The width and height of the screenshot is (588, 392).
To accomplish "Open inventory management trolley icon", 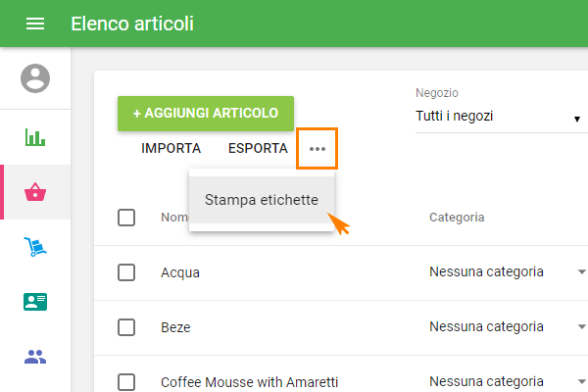I will coord(35,247).
